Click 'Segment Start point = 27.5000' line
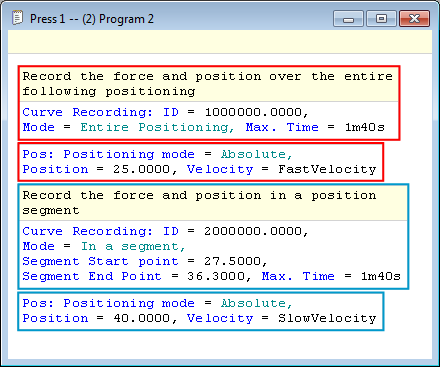 tap(145, 261)
